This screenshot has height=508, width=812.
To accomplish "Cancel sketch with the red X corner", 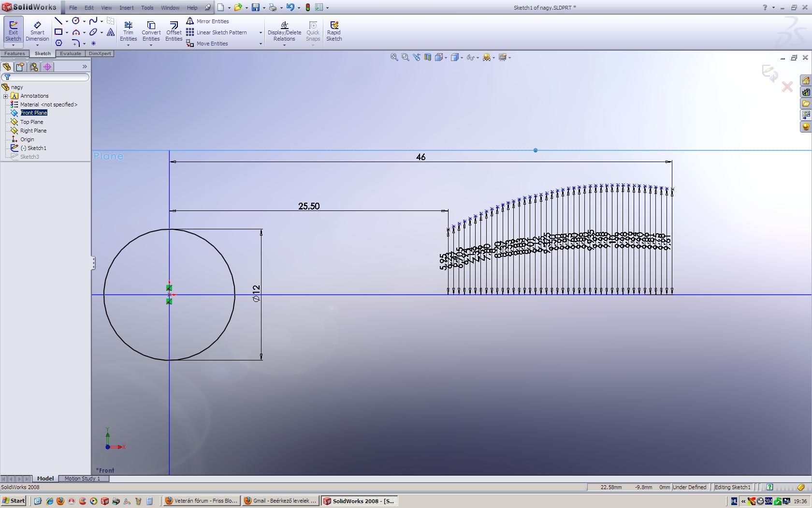I will click(x=787, y=87).
